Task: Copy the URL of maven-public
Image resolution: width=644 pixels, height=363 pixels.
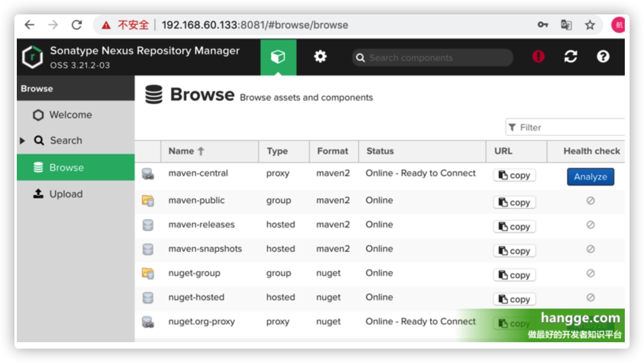Action: click(514, 202)
